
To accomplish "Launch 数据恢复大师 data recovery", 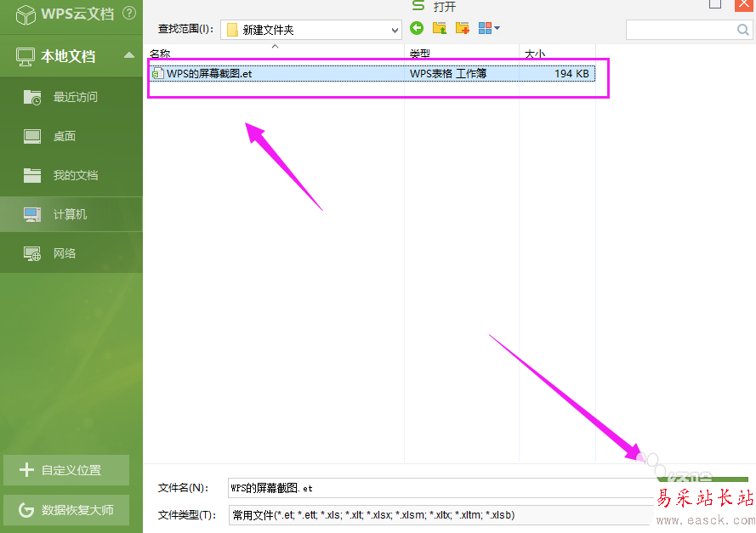I will coord(66,510).
